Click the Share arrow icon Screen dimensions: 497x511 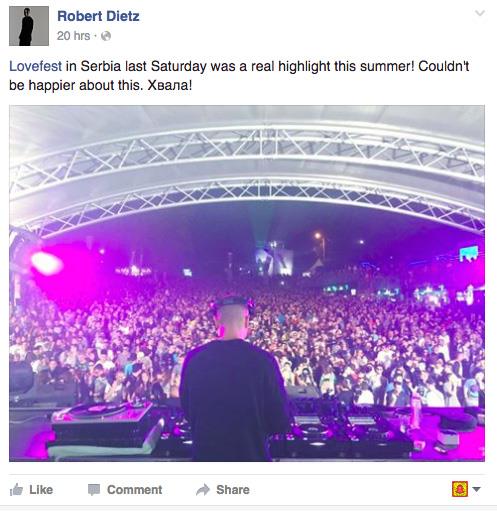[203, 490]
